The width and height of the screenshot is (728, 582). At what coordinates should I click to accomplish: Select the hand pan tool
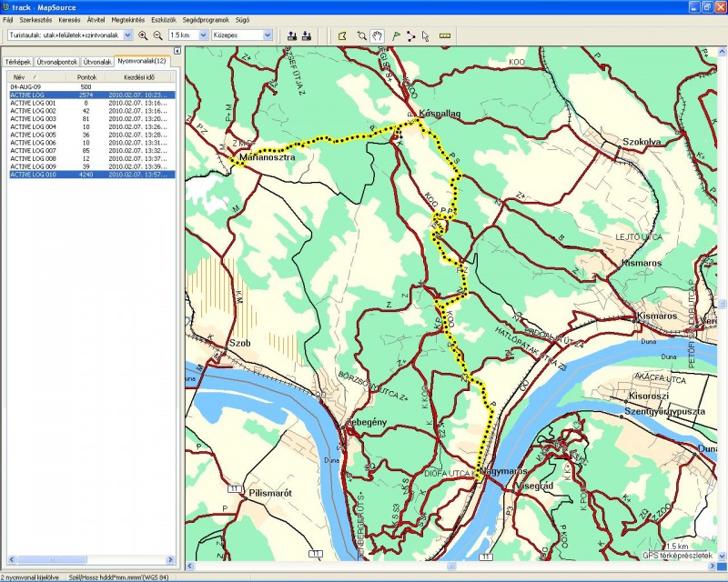click(377, 35)
